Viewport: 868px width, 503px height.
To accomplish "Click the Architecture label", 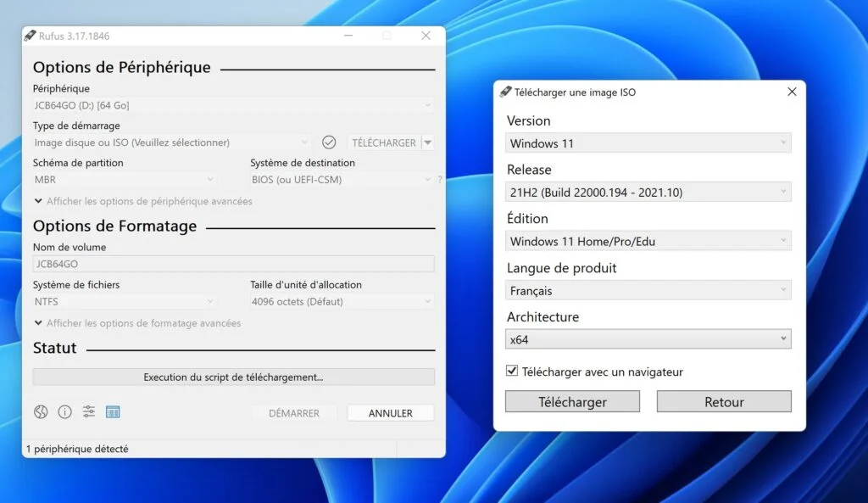I will pyautogui.click(x=543, y=317).
